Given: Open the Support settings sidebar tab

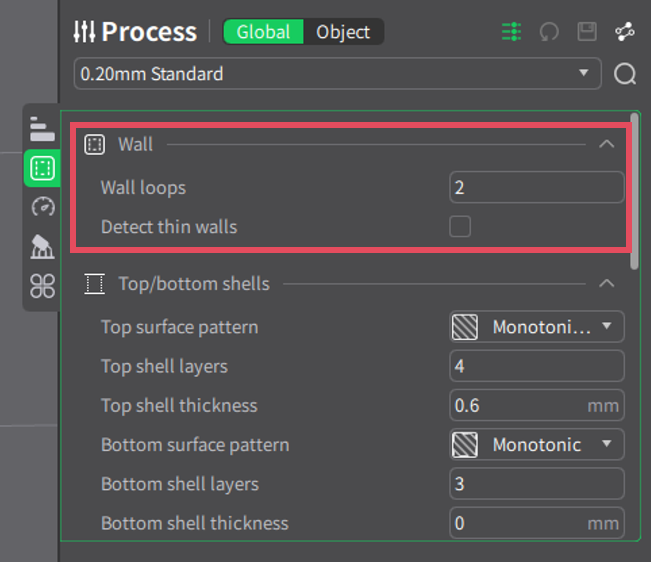Looking at the screenshot, I should coord(42,246).
